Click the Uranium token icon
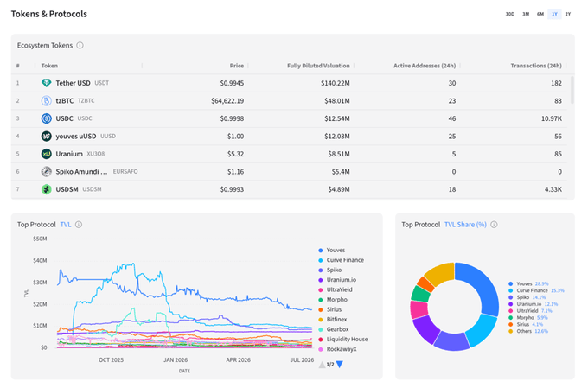This screenshot has width=588, height=388. pyautogui.click(x=46, y=154)
